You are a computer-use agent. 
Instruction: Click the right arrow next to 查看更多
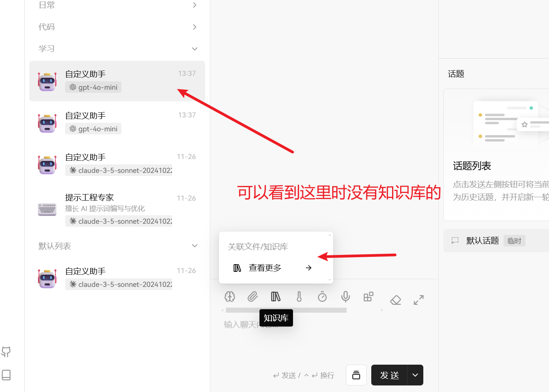coord(308,268)
